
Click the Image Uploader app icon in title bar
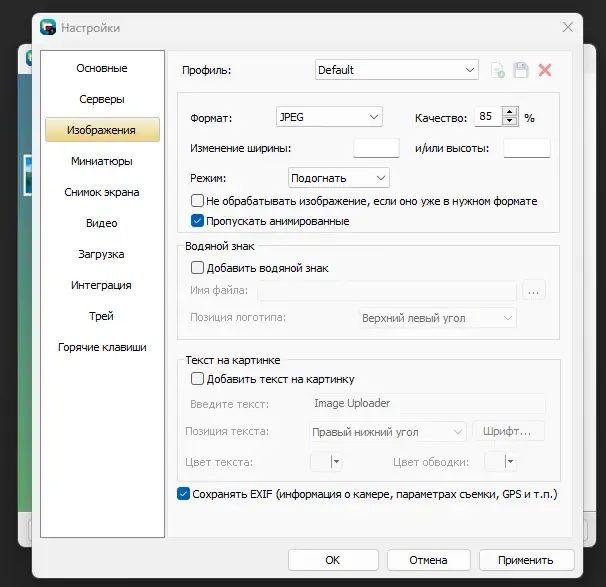click(x=48, y=27)
